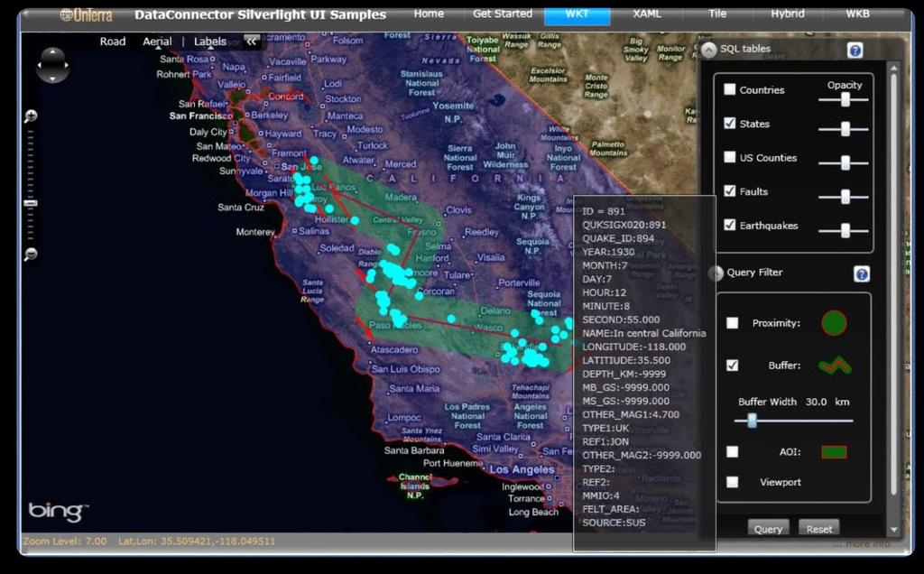Image resolution: width=924 pixels, height=574 pixels.
Task: Click the 'ID = 891' popup line
Action: pos(604,211)
